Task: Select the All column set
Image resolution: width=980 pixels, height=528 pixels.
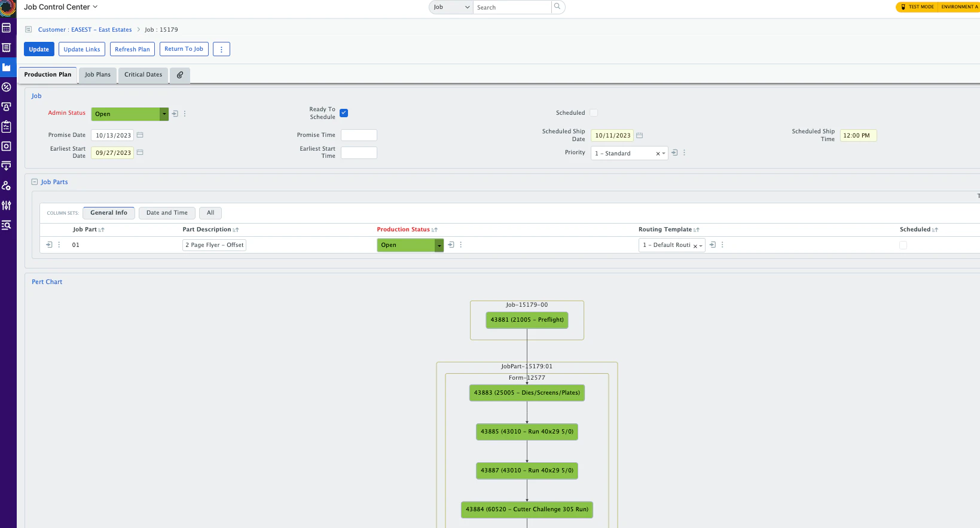Action: pyautogui.click(x=210, y=213)
